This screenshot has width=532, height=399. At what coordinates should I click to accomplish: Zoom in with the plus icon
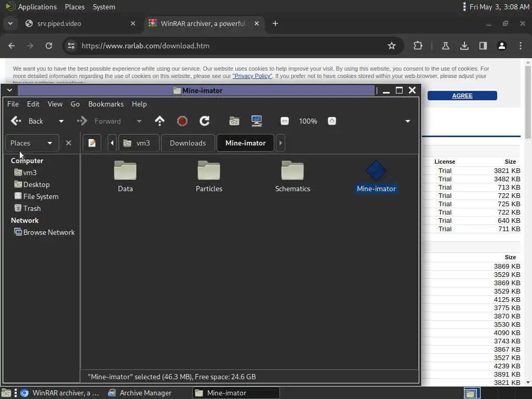[332, 121]
